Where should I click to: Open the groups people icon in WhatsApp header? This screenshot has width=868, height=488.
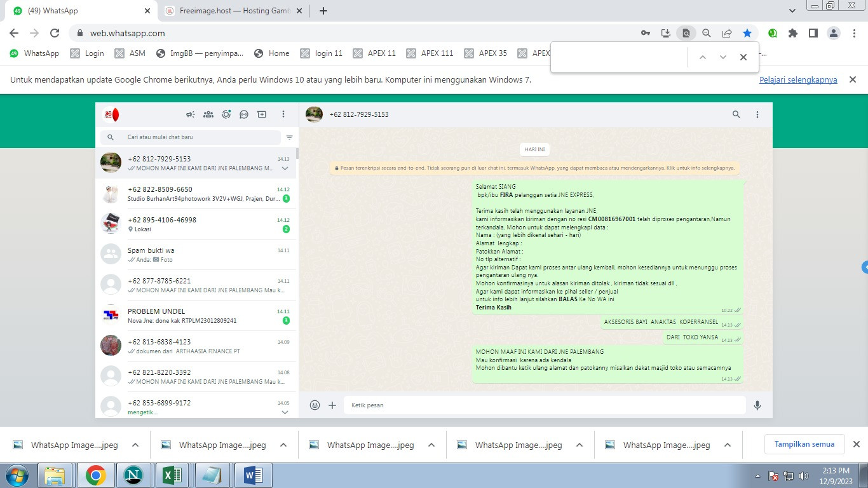[208, 114]
